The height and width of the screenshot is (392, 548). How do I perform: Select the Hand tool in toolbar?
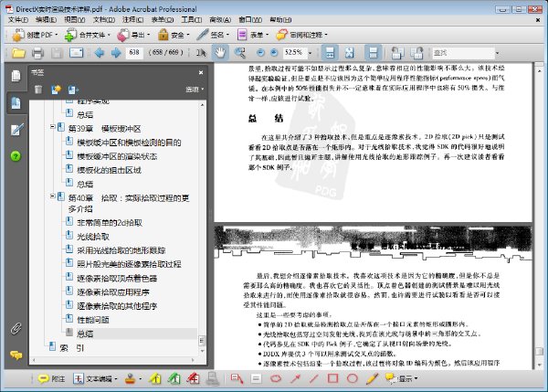pyautogui.click(x=220, y=53)
